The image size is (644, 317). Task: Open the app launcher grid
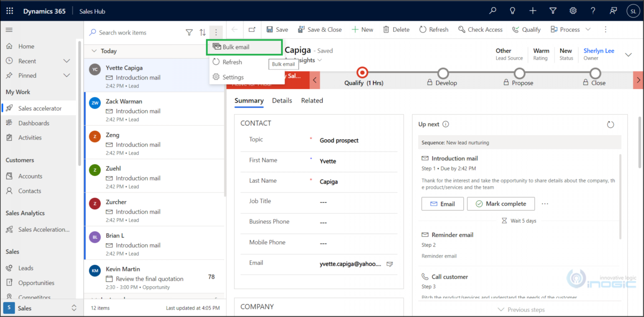tap(9, 10)
